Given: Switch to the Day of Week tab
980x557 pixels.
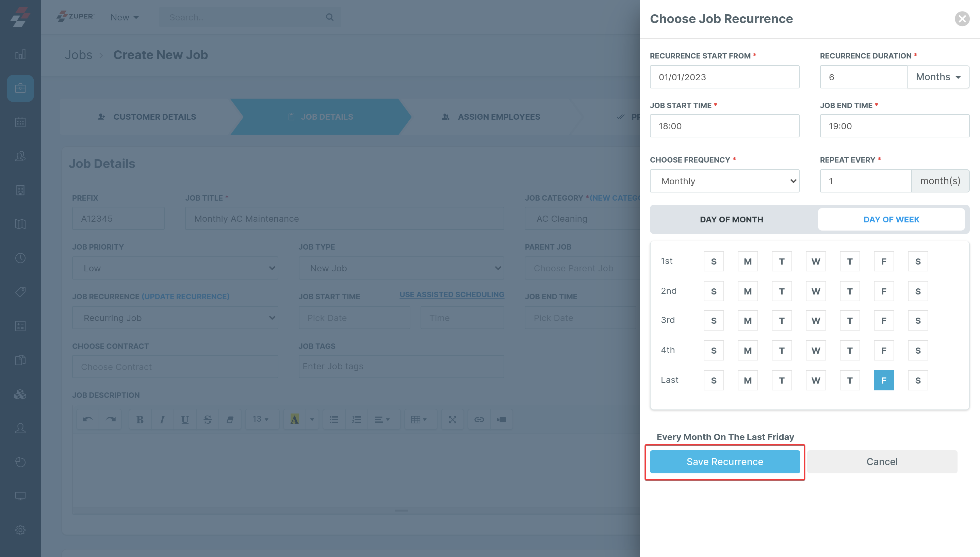Looking at the screenshot, I should (x=891, y=219).
